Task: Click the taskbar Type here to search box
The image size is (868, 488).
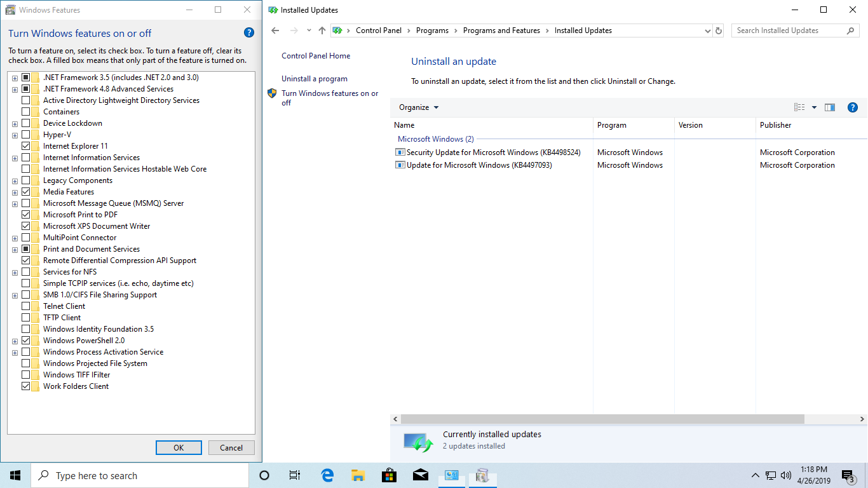Action: (x=140, y=475)
